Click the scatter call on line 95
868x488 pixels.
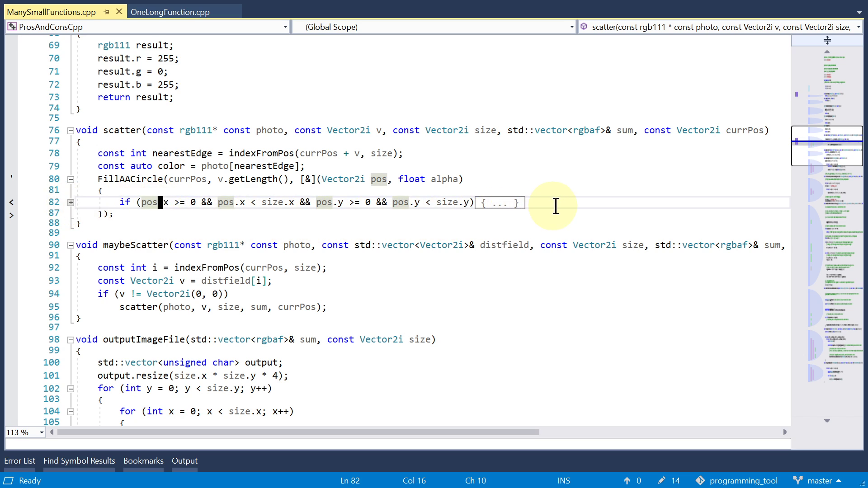138,307
